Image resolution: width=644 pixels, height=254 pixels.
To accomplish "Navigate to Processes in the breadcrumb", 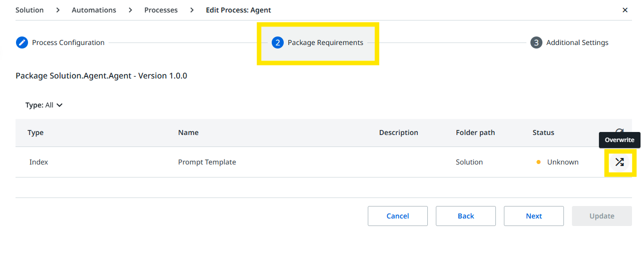I will pyautogui.click(x=161, y=10).
